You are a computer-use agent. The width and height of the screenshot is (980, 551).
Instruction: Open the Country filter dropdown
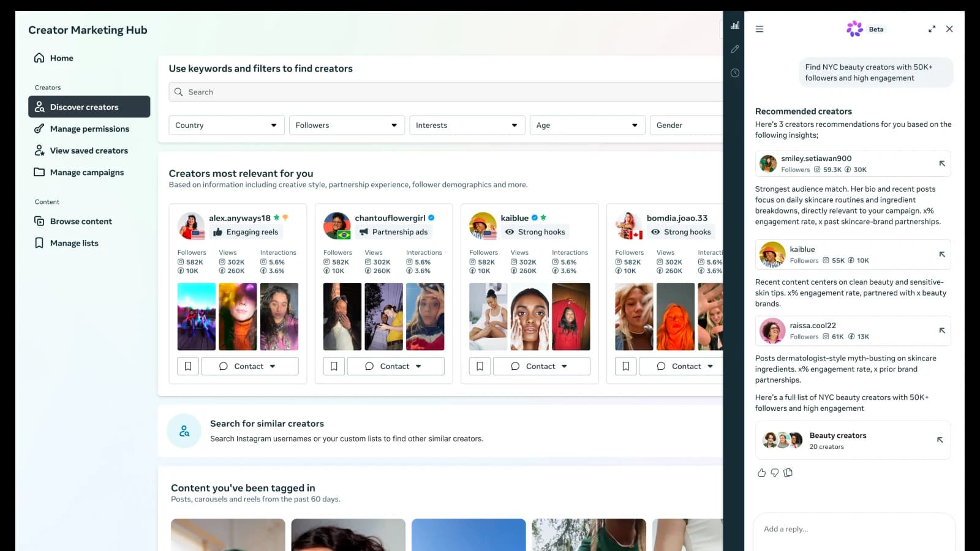pos(227,125)
